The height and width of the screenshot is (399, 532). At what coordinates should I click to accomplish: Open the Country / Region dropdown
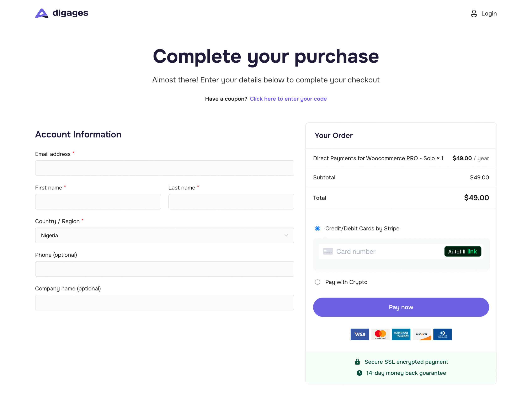tap(165, 235)
